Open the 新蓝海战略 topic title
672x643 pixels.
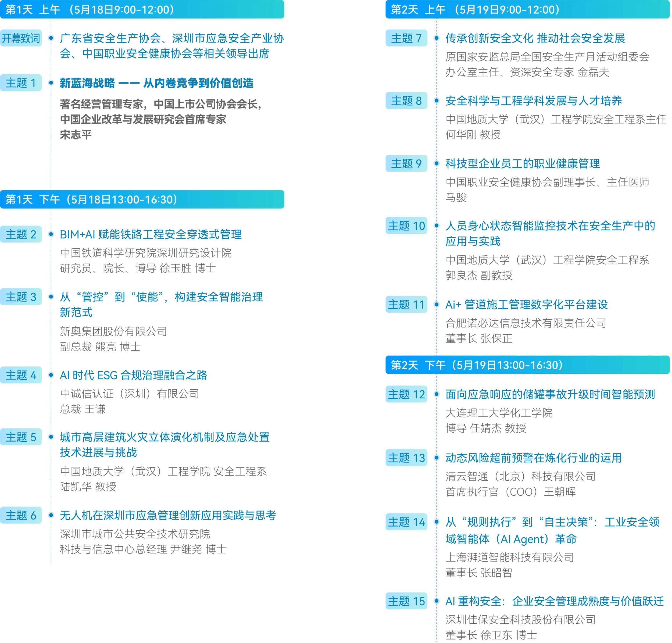157,83
